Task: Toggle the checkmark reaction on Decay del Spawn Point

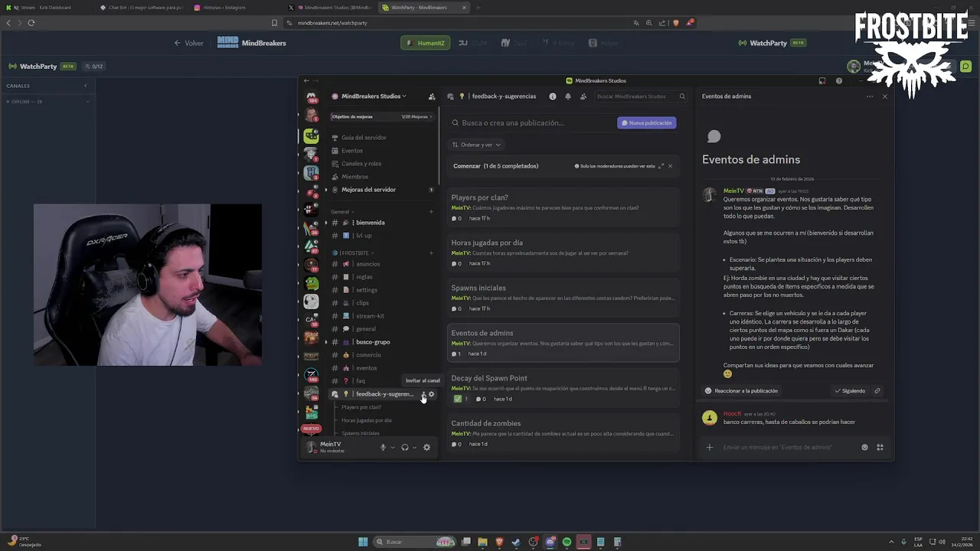Action: [x=460, y=399]
